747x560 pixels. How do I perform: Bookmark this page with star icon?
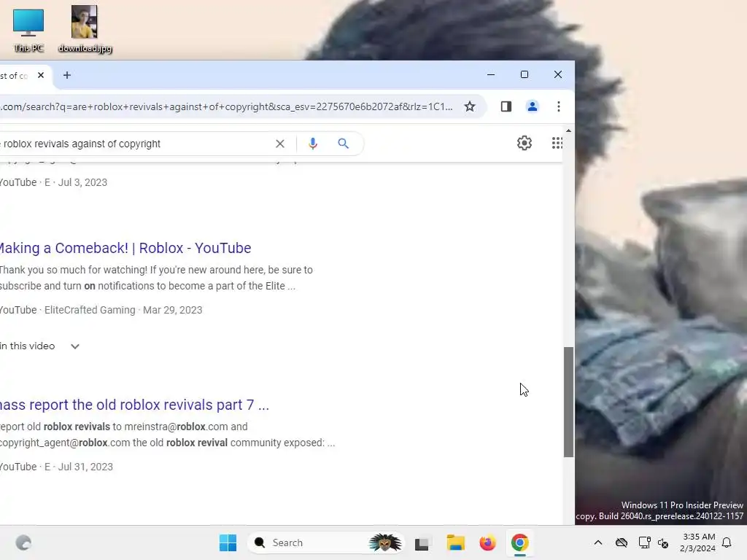(470, 106)
